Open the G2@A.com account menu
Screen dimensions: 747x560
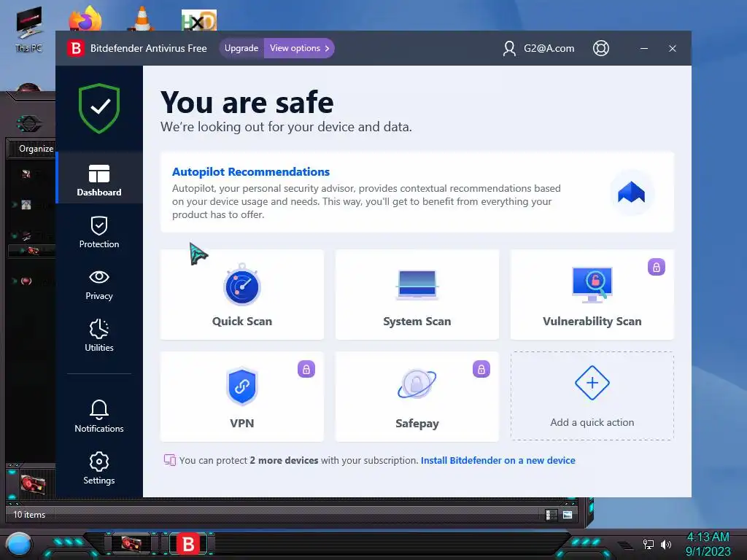tap(539, 48)
